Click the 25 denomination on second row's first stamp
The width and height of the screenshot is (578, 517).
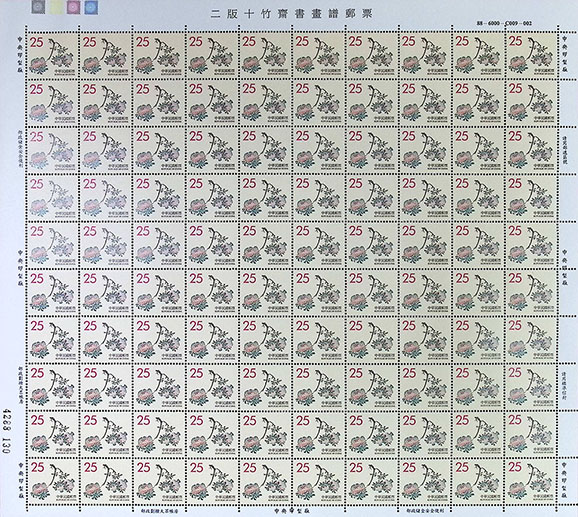(x=36, y=90)
